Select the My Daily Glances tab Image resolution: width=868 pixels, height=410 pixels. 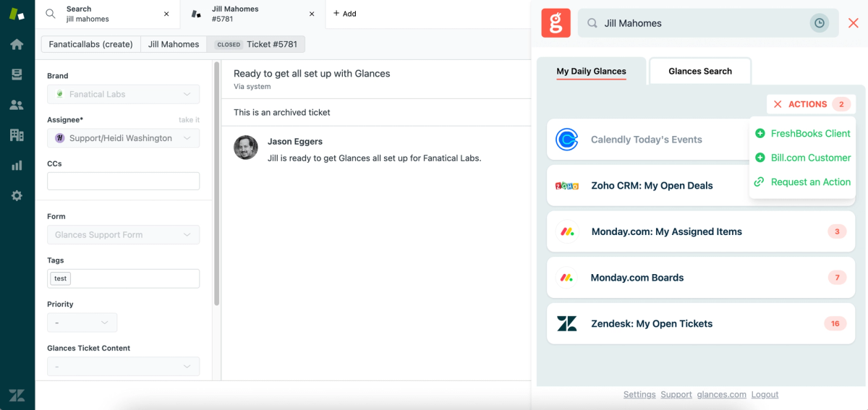(x=591, y=72)
